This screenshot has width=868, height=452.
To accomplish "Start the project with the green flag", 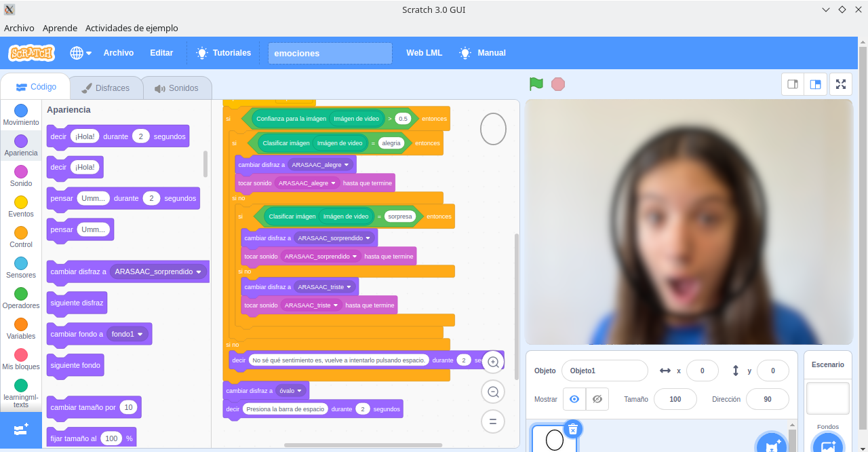I will 536,83.
